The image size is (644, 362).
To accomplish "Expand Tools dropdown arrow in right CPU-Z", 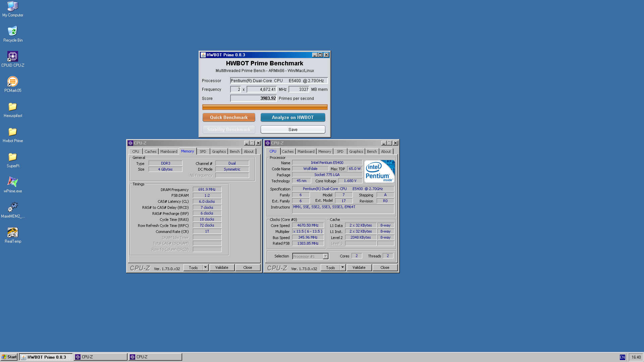I will pos(343,267).
